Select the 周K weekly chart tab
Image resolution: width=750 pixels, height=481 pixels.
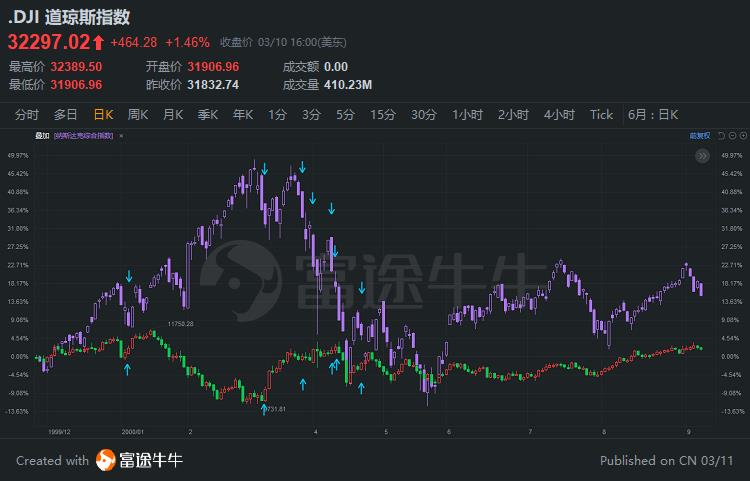click(x=138, y=114)
